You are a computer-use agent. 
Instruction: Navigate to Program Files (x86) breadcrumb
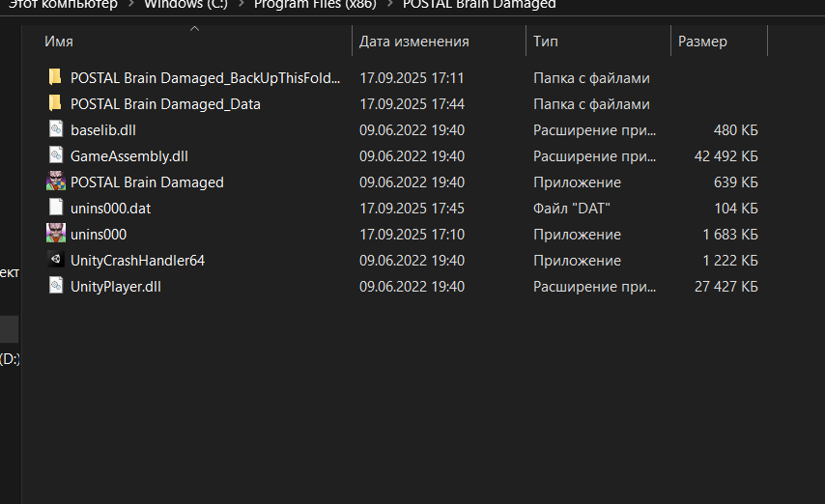point(314,4)
